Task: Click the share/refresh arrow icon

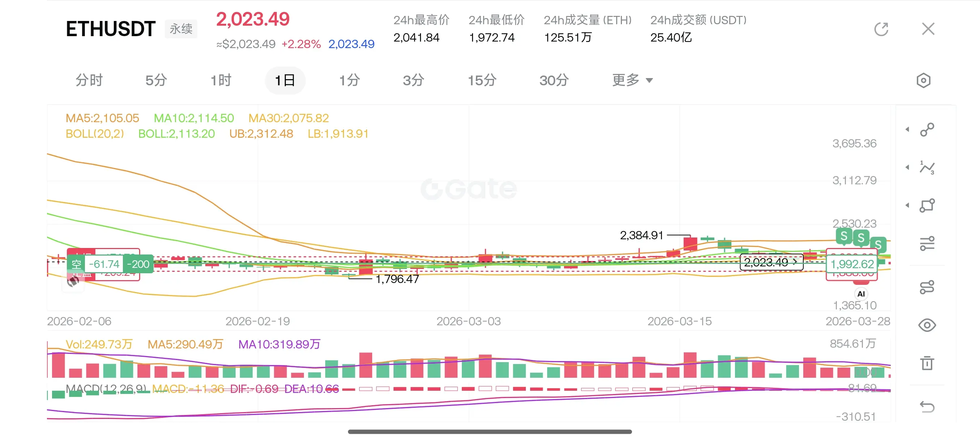Action: 881,29
